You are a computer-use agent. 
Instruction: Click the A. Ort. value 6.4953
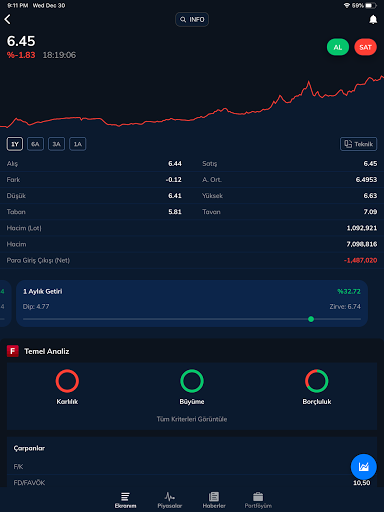[x=366, y=180]
